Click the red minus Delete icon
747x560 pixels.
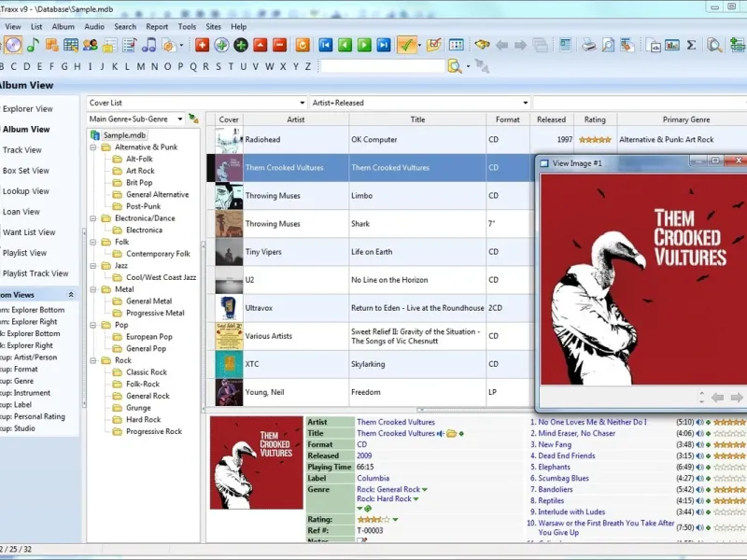(x=279, y=45)
